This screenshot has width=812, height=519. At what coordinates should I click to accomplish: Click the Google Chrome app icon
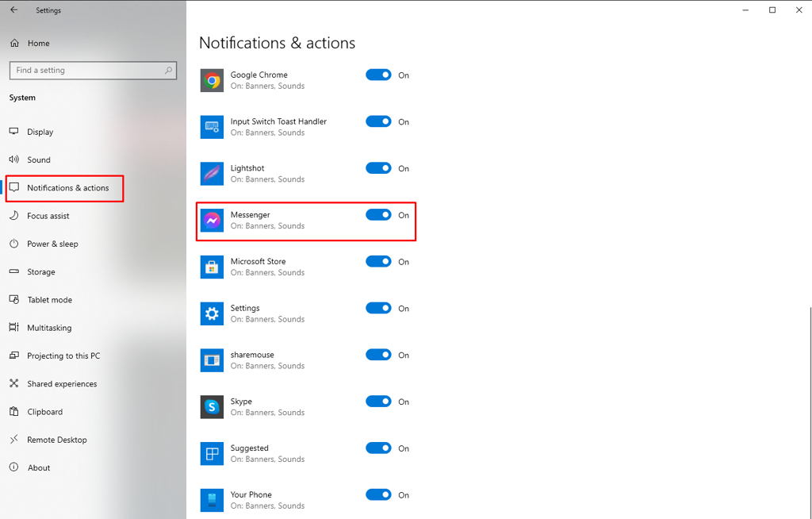point(212,80)
